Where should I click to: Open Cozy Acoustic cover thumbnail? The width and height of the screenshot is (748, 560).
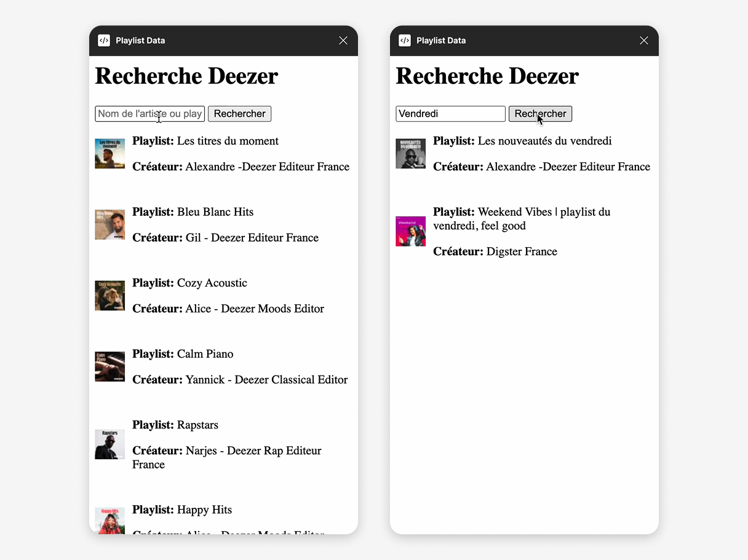(110, 296)
